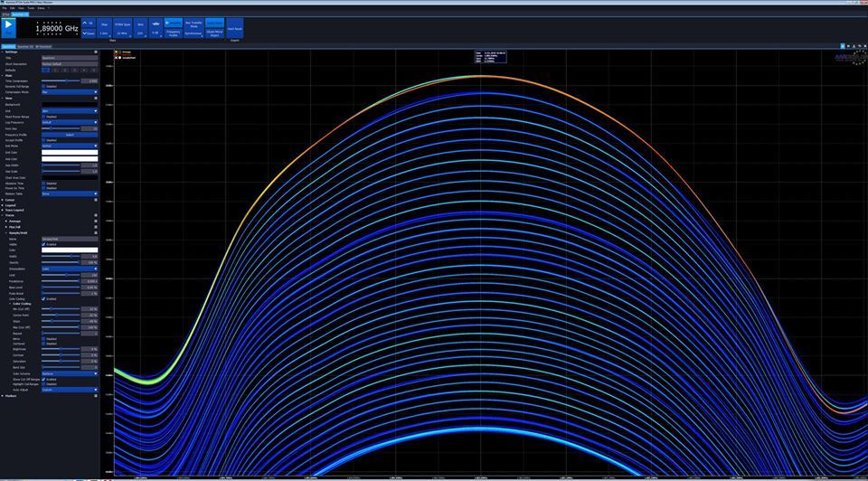Click the Max Fall trace row options icon
The width and height of the screenshot is (868, 481).
pos(96,227)
